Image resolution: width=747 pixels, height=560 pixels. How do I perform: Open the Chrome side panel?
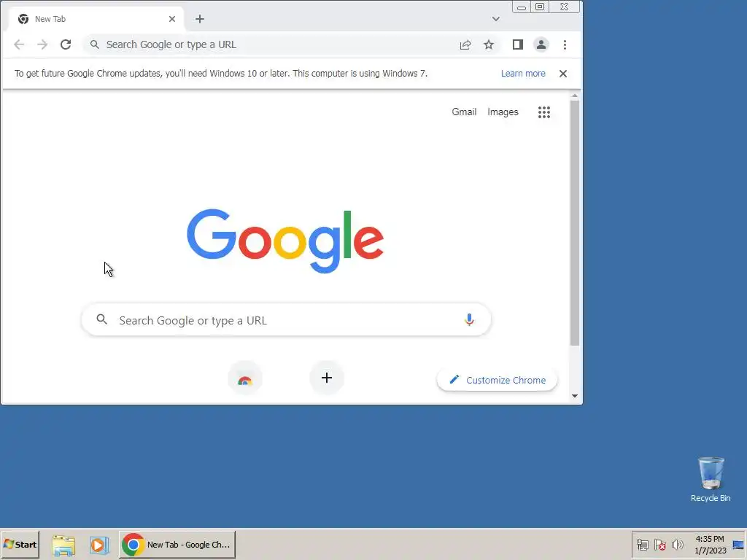518,44
